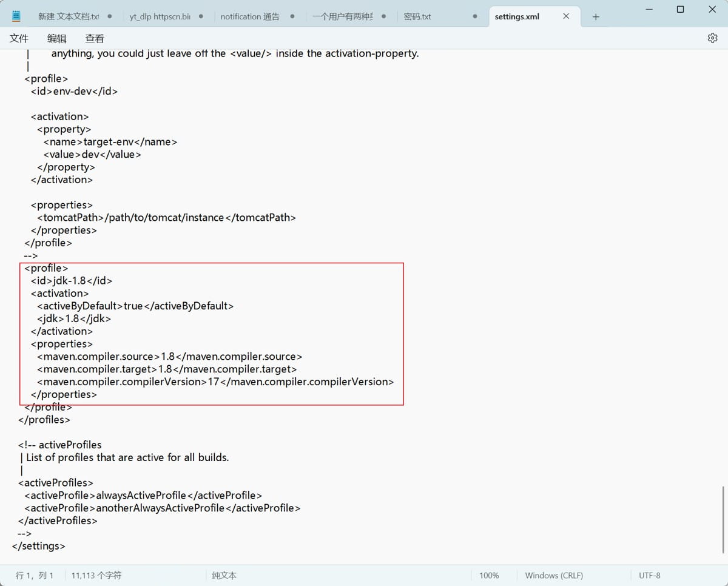The image size is (728, 586).
Task: Open a new document using the plus icon
Action: 596,16
